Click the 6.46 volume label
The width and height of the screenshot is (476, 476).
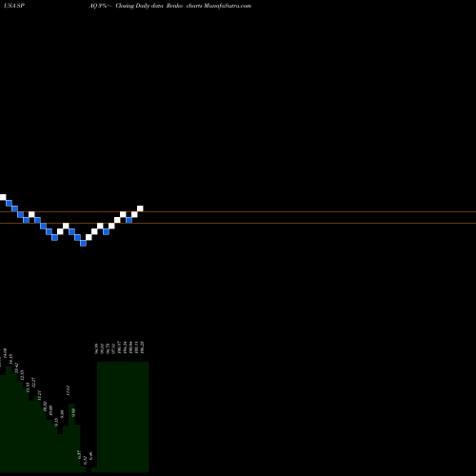point(90,456)
